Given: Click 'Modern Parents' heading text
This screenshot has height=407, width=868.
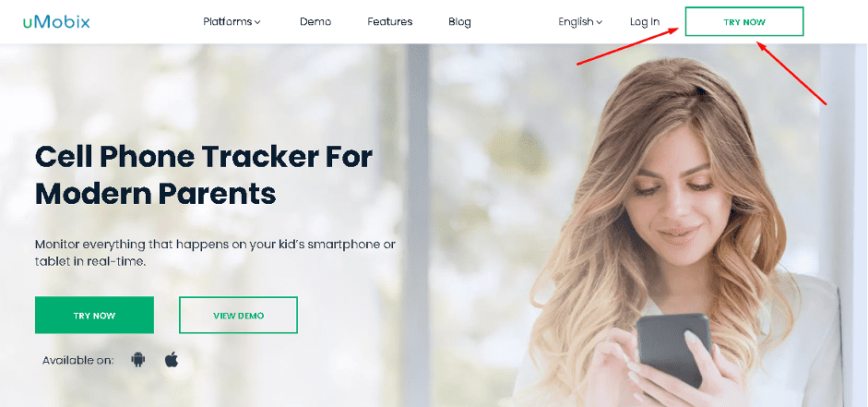Looking at the screenshot, I should coord(156,193).
